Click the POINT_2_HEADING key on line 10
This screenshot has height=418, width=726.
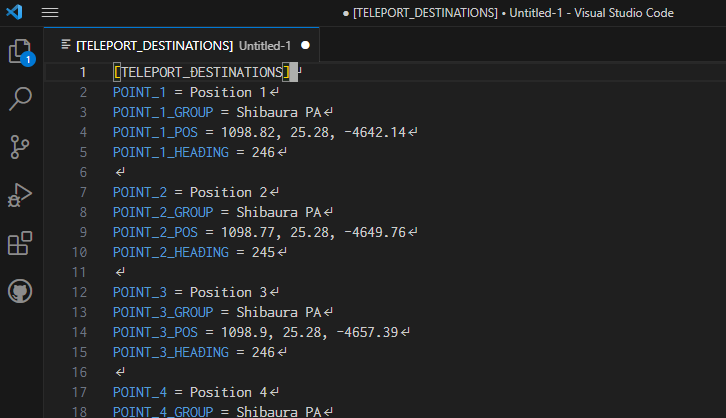coord(171,252)
